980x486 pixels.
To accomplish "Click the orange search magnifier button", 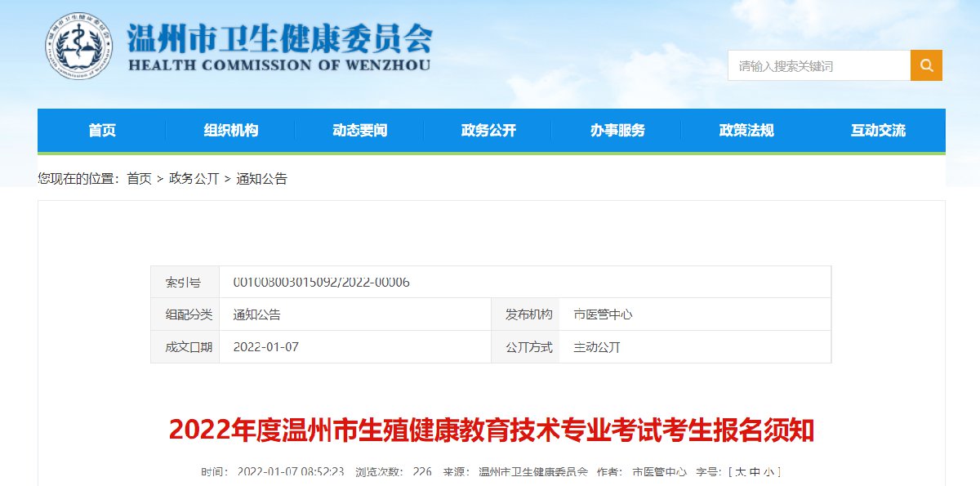I will coord(926,65).
